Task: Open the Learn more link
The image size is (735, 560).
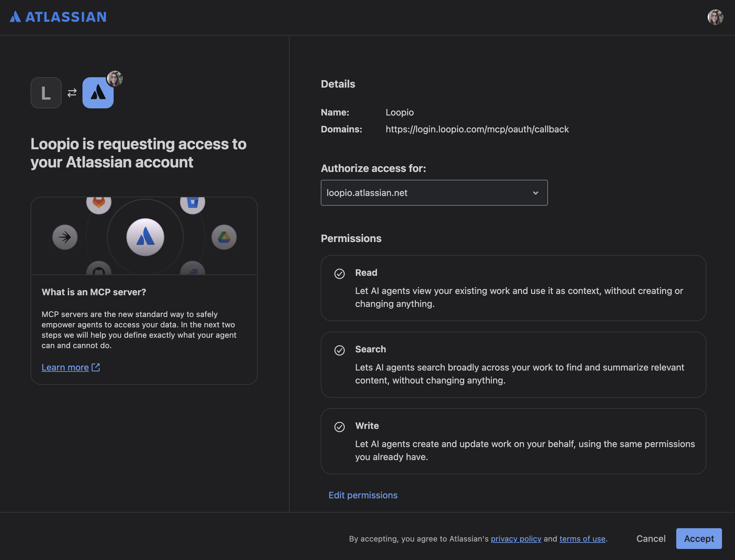Action: tap(65, 367)
